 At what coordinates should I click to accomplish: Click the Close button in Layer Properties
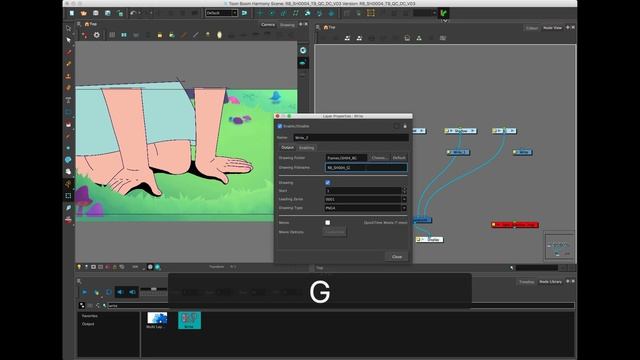396,257
